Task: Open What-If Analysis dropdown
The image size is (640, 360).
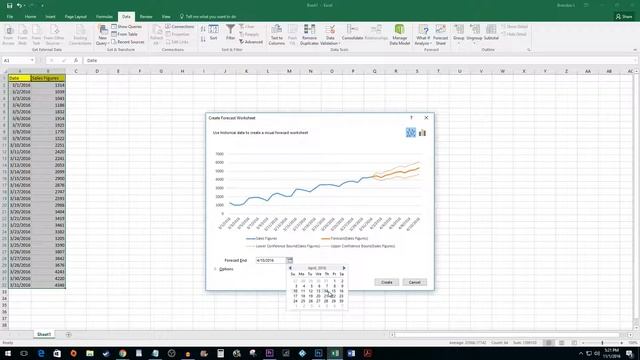Action: (423, 35)
